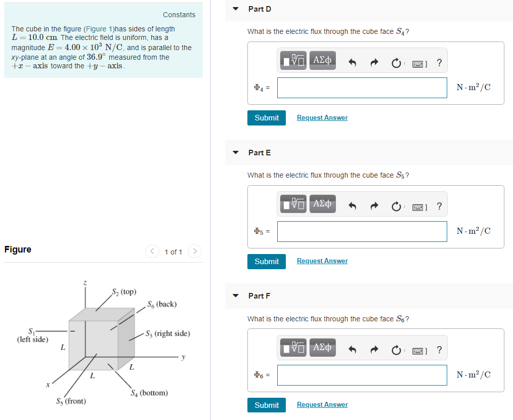The height and width of the screenshot is (420, 513).
Task: Click the help question mark in Part D toolbar
Action: pyautogui.click(x=439, y=61)
